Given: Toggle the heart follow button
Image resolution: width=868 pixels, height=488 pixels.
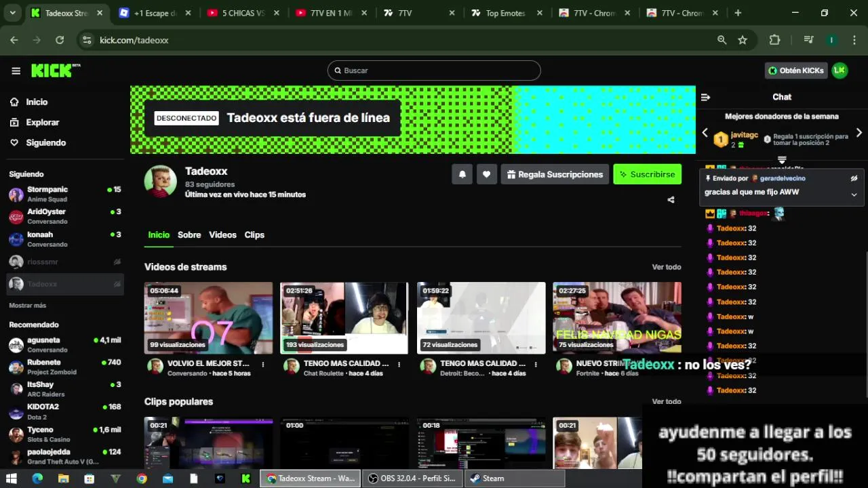Looking at the screenshot, I should point(486,174).
